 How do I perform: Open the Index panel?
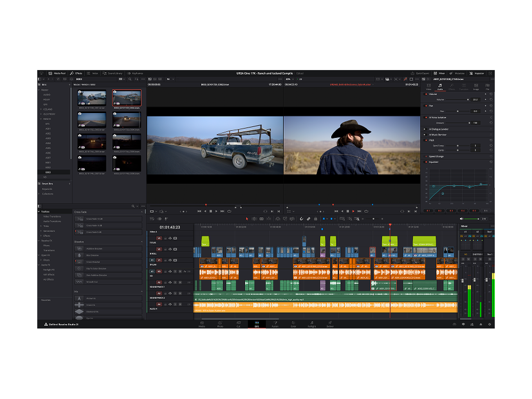(x=93, y=73)
